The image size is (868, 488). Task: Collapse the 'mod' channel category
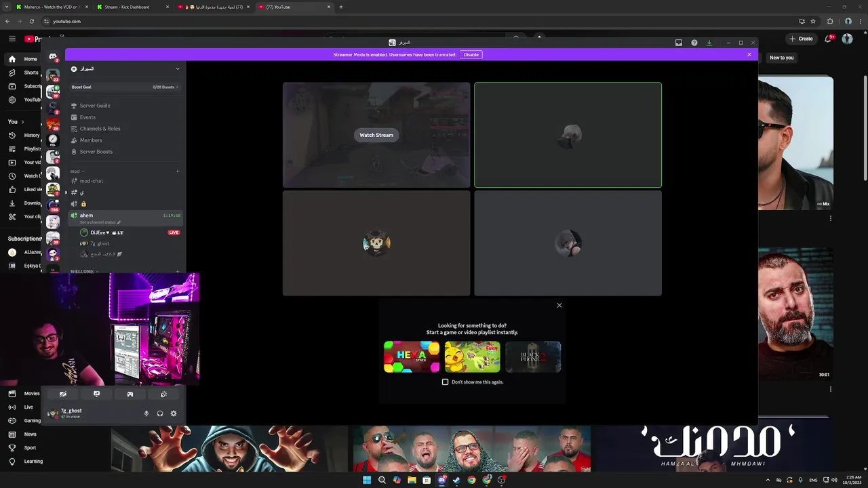click(77, 171)
